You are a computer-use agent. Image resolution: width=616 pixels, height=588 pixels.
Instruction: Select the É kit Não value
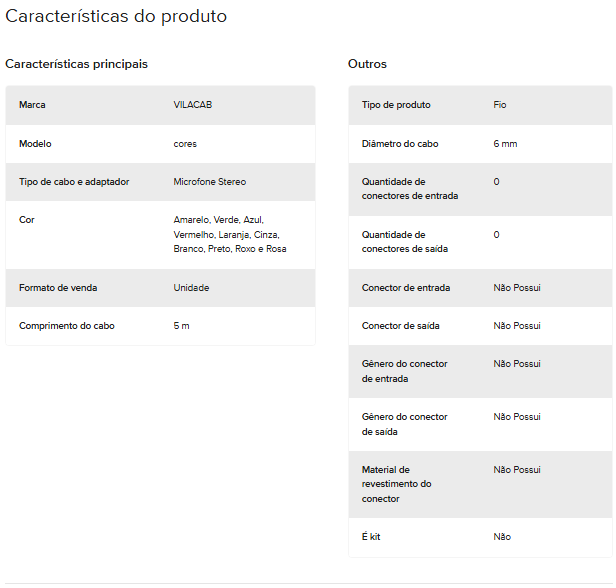(x=502, y=537)
